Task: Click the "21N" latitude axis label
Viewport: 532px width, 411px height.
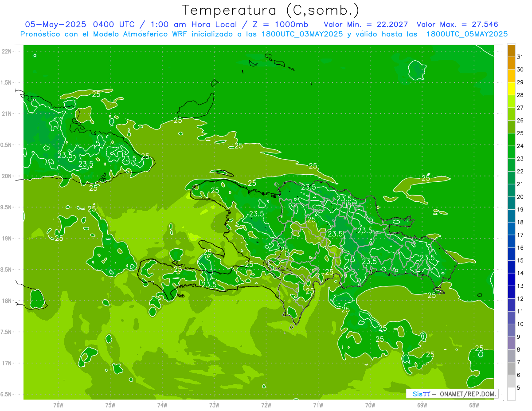Action: click(7, 114)
